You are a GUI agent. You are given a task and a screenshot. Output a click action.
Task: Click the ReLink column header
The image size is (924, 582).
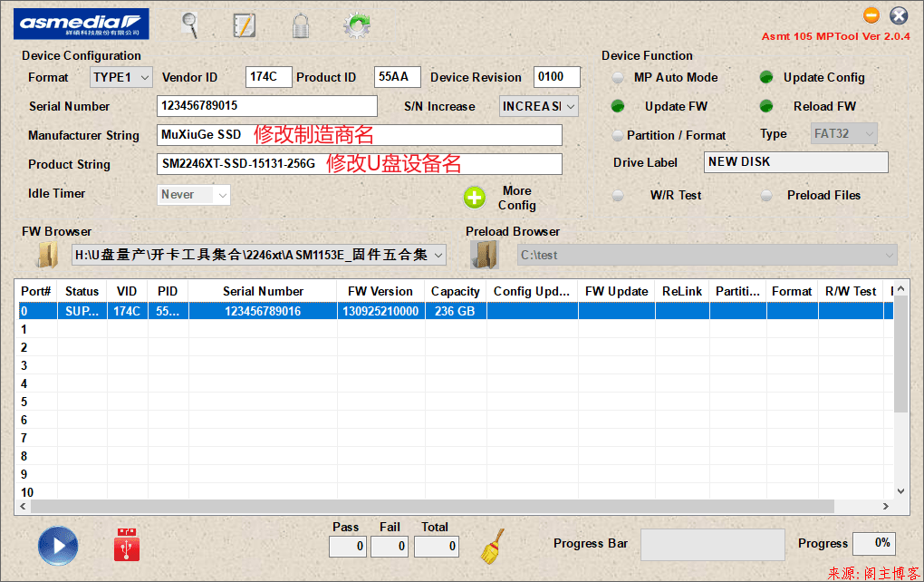682,291
